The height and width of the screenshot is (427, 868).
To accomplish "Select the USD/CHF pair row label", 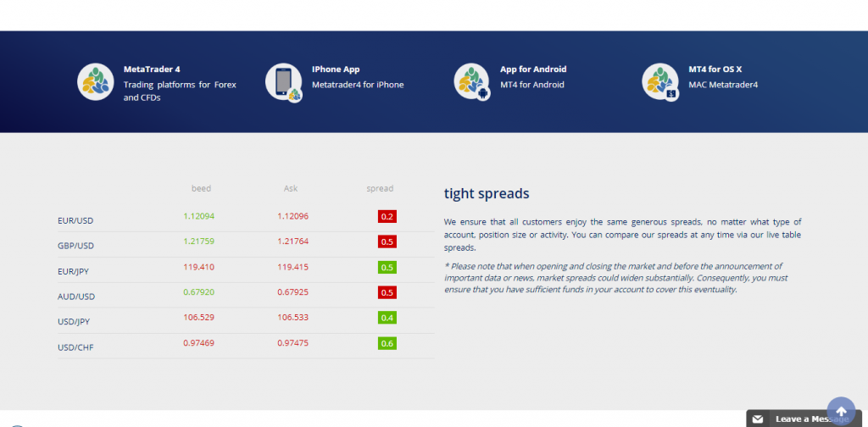I will [x=75, y=347].
